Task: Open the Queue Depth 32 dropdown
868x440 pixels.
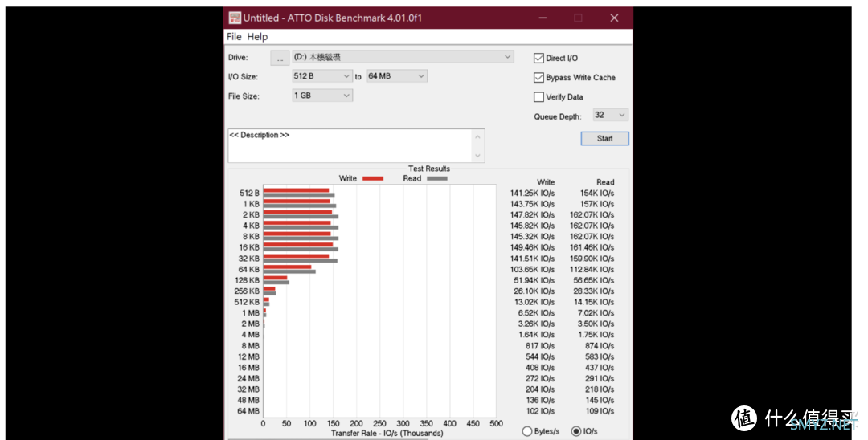Action: [x=610, y=115]
